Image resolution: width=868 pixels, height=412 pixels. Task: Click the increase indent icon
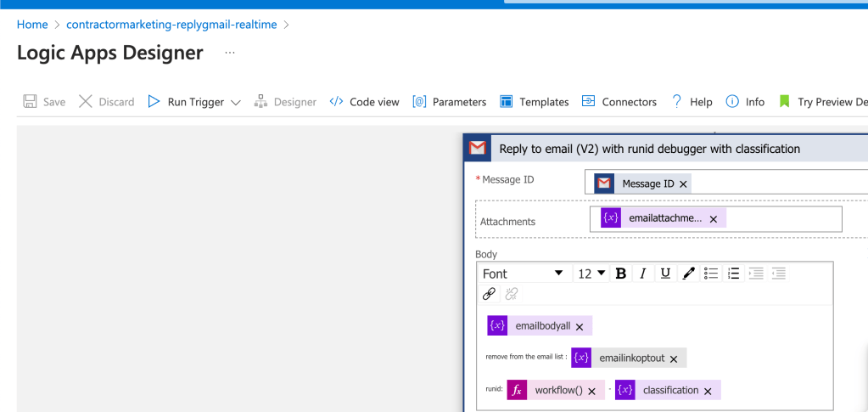click(x=756, y=274)
